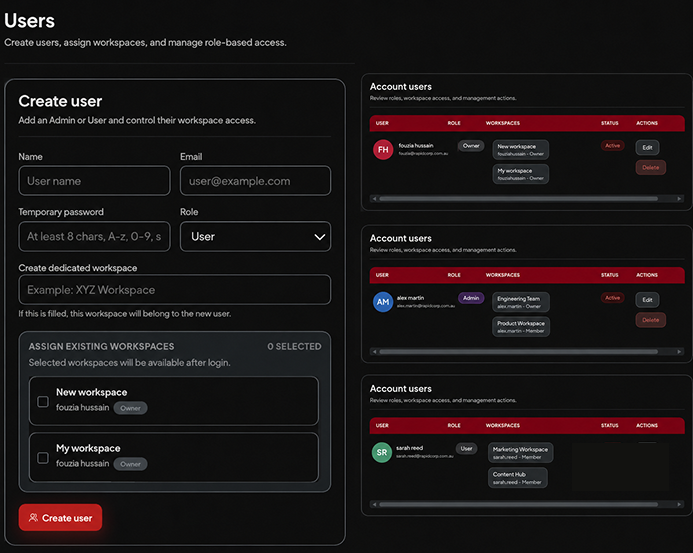Click STATUS column header above alex martin

click(x=609, y=275)
